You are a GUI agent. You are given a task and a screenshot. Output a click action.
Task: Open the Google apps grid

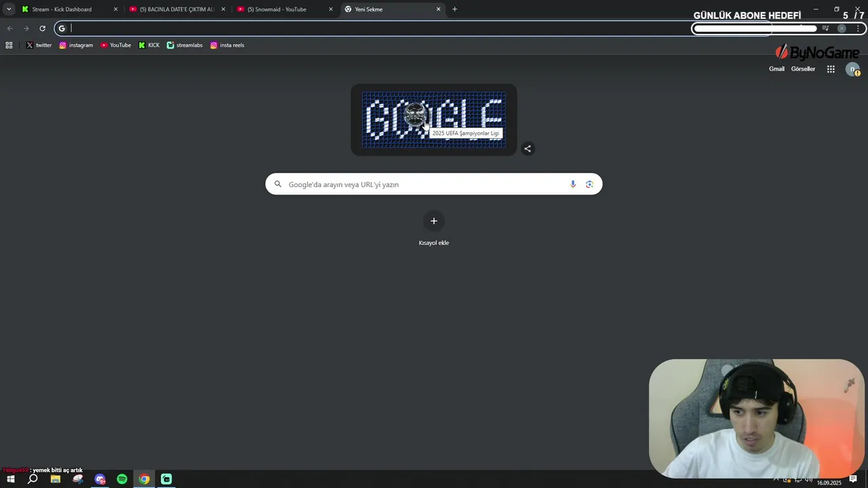[831, 69]
